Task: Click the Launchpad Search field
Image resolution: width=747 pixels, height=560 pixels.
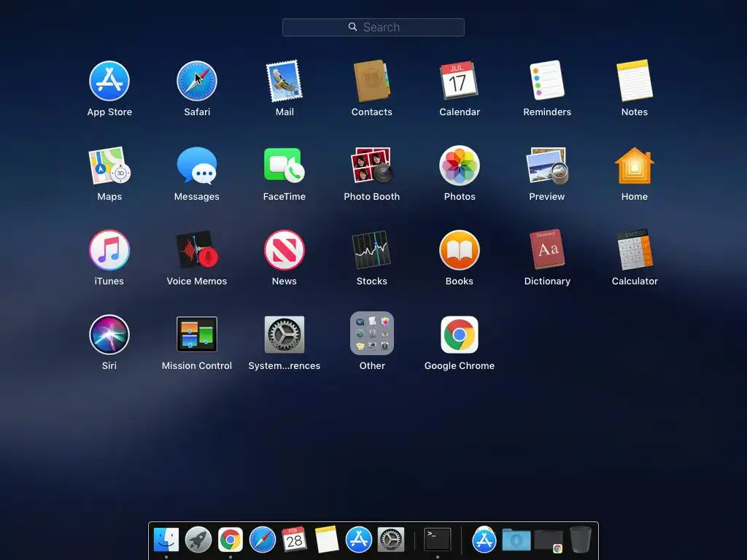Action: 373,27
